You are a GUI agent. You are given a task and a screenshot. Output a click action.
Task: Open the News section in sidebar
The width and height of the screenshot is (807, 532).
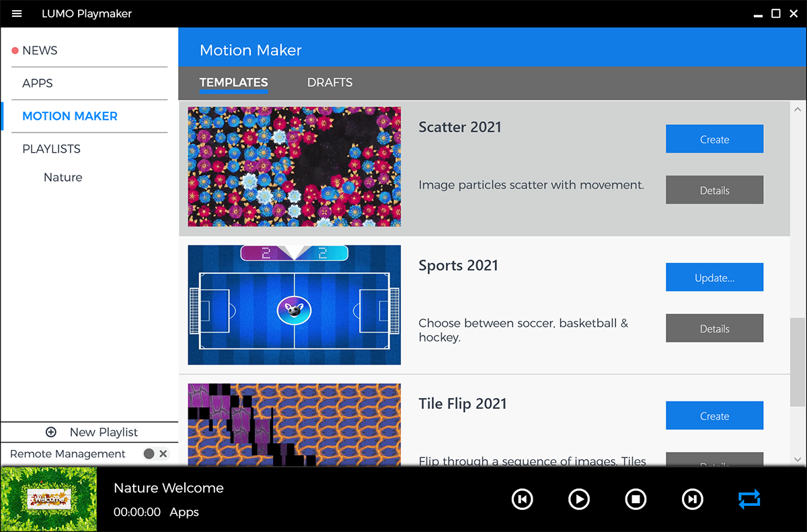(x=40, y=50)
